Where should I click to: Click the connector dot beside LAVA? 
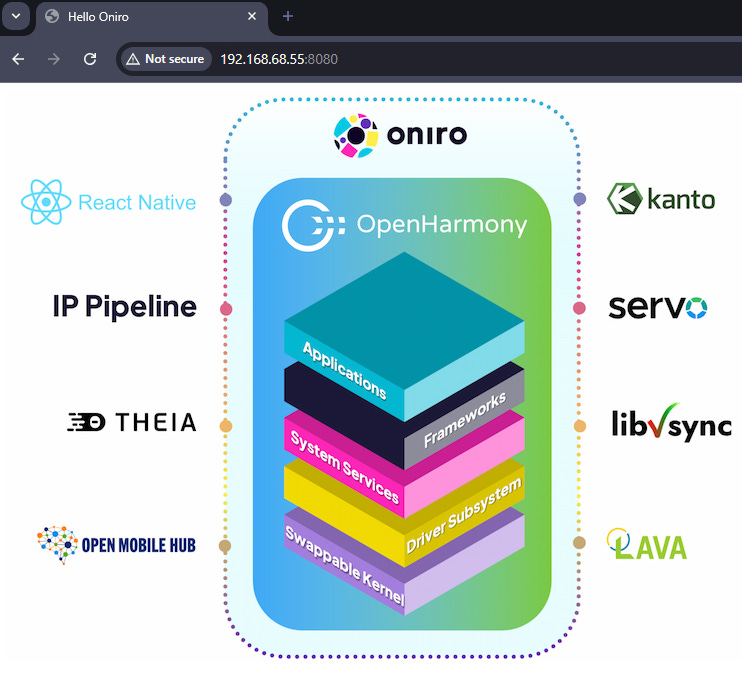coord(579,543)
